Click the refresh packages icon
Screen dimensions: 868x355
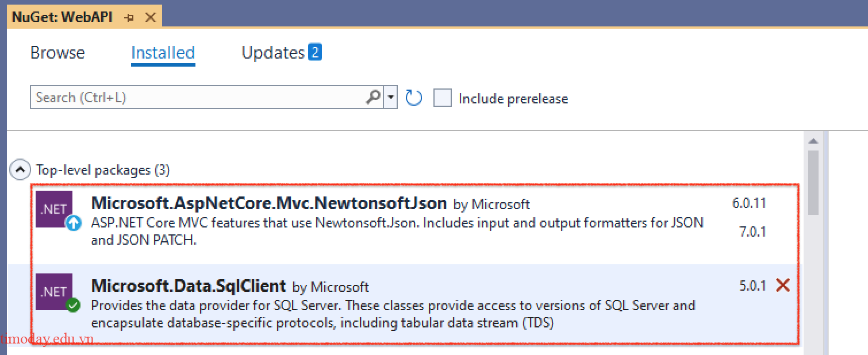point(413,98)
